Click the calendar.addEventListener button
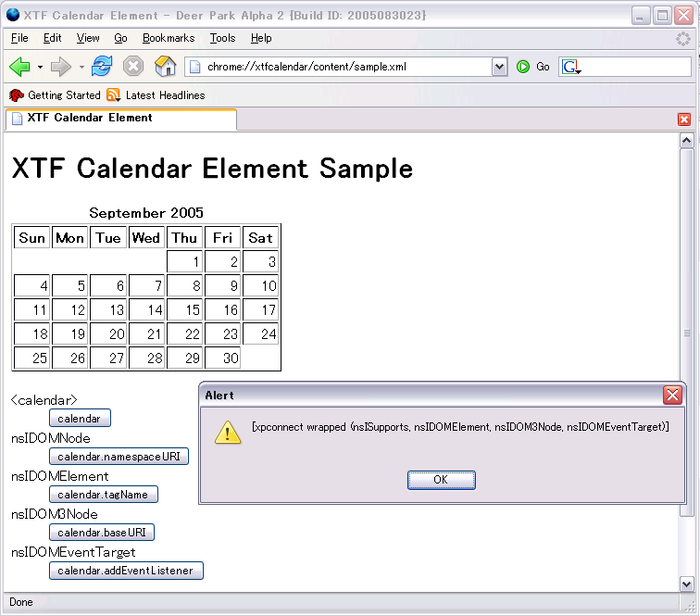The height and width of the screenshot is (616, 700). [x=126, y=571]
